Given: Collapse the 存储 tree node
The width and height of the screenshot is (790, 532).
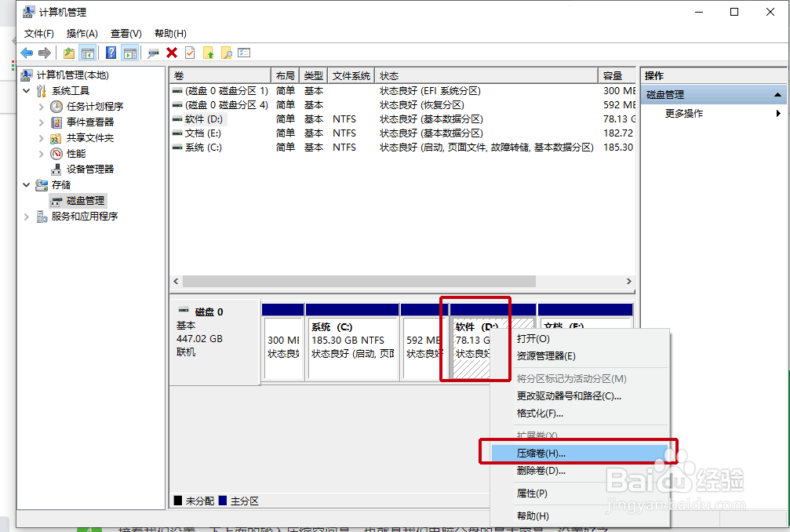Looking at the screenshot, I should click(27, 185).
